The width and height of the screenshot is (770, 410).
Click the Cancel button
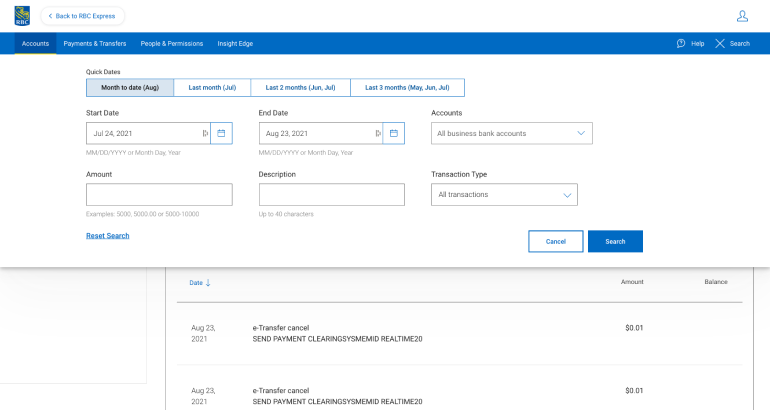pos(555,242)
